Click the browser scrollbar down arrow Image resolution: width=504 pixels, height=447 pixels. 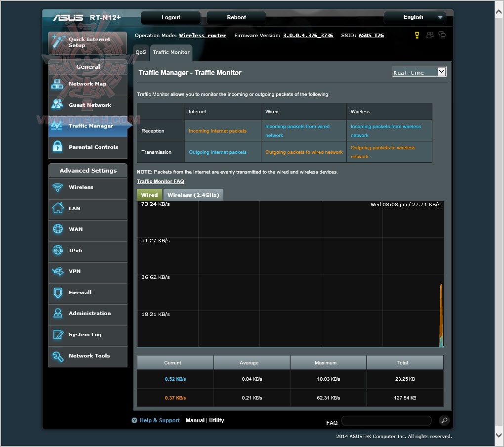pyautogui.click(x=499, y=436)
